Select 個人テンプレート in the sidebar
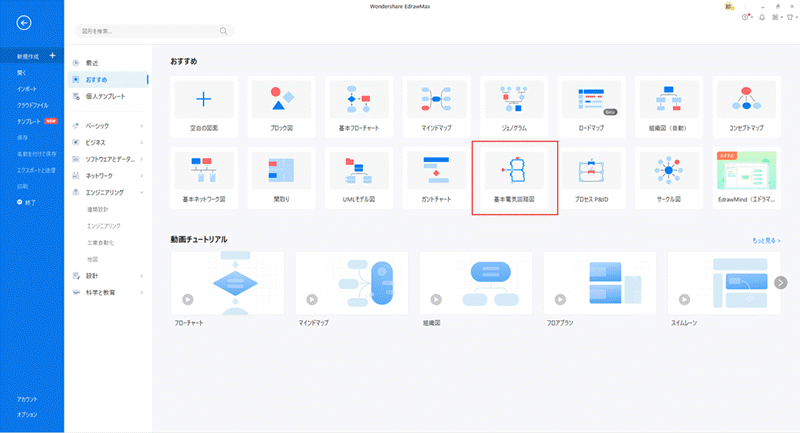 tap(106, 96)
